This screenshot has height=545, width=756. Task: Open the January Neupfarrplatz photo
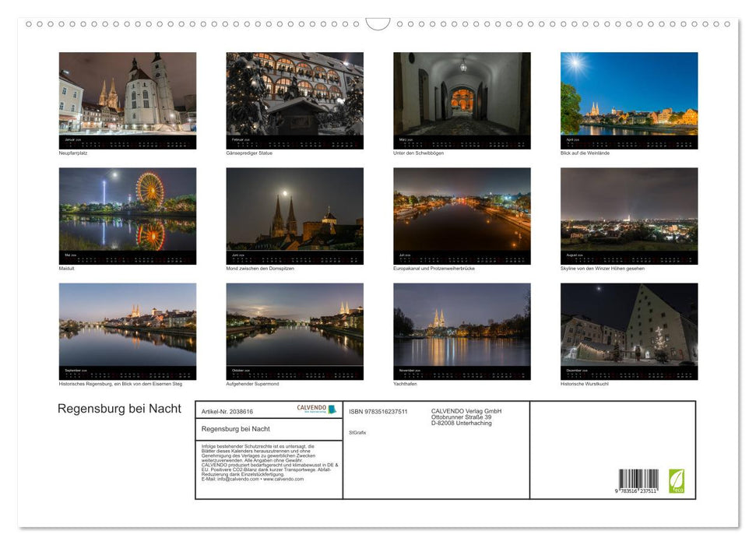click(x=127, y=97)
